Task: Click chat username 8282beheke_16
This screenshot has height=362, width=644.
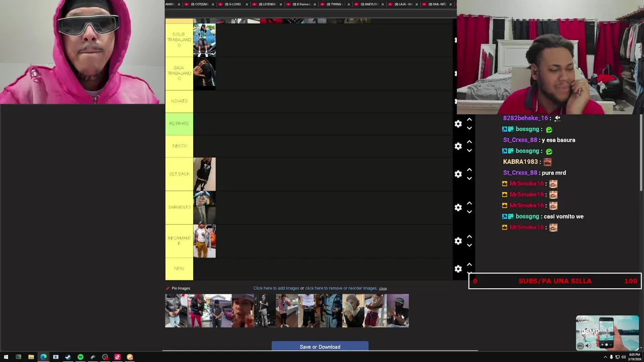Action: 525,118
